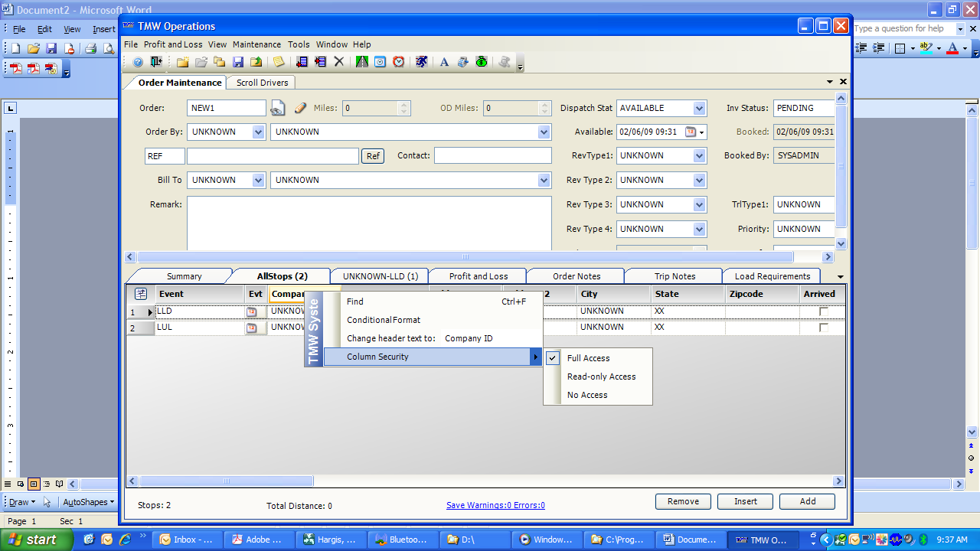Choose Read-only Access from submenu
Image resolution: width=980 pixels, height=551 pixels.
click(x=601, y=377)
